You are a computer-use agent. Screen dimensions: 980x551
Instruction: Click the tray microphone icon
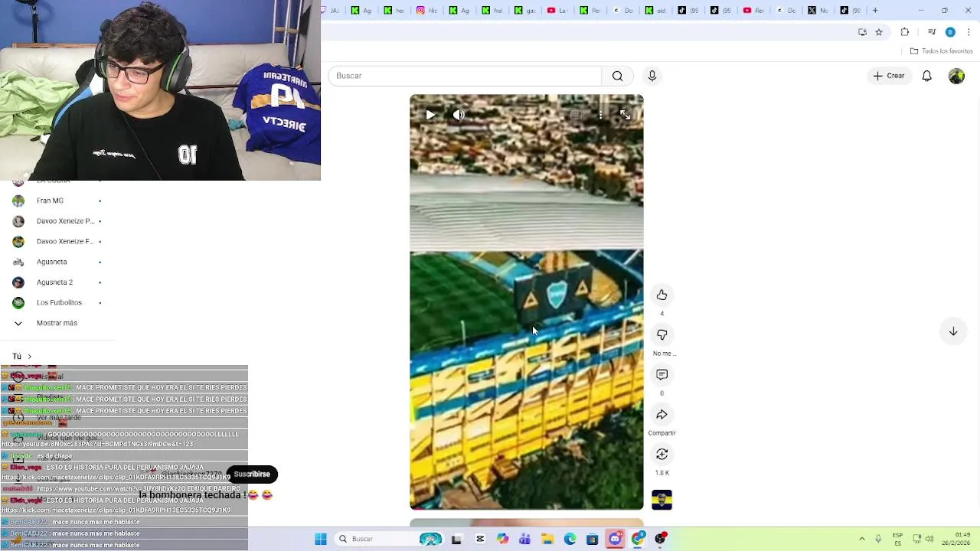coord(878,539)
